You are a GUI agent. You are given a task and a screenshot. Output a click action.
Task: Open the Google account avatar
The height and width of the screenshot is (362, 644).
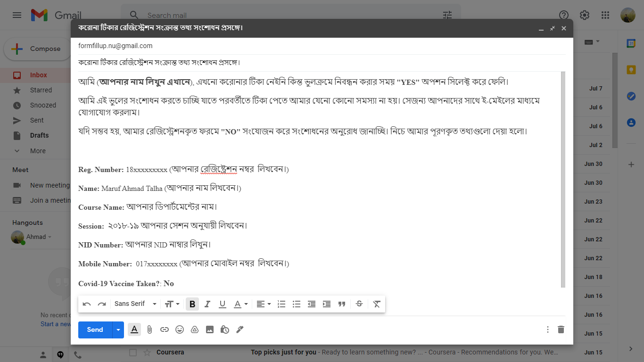click(628, 15)
